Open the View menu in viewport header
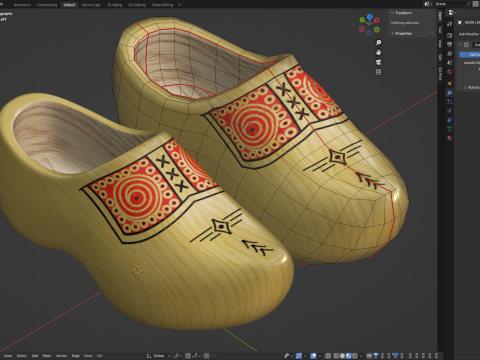This screenshot has height=360, width=480. [x=7, y=356]
